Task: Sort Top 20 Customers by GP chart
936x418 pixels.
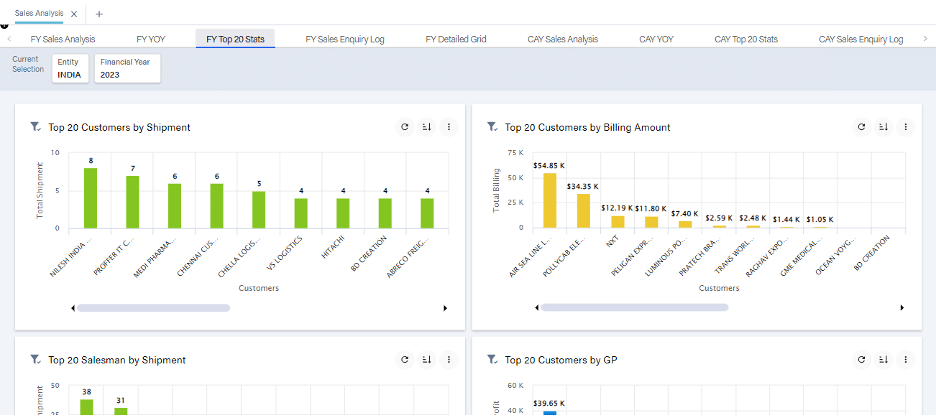Action: tap(883, 359)
